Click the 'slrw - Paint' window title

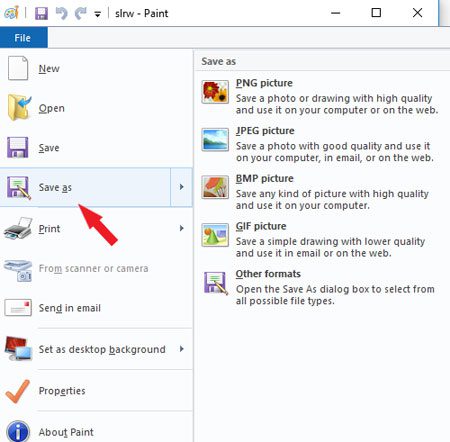click(x=141, y=14)
